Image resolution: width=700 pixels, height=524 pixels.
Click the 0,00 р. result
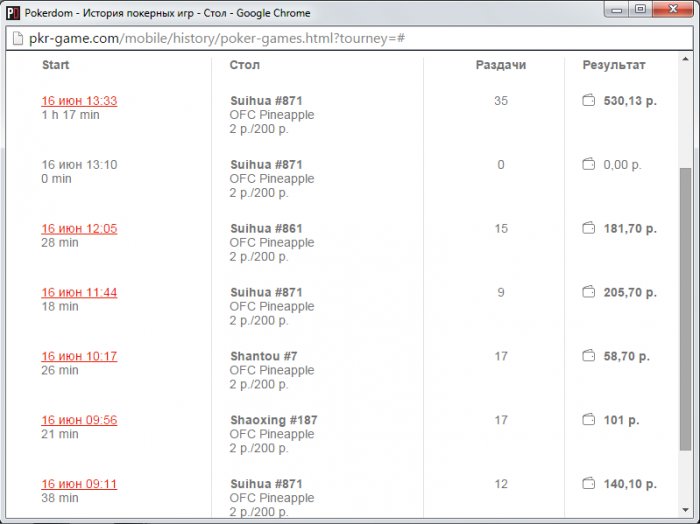click(622, 165)
